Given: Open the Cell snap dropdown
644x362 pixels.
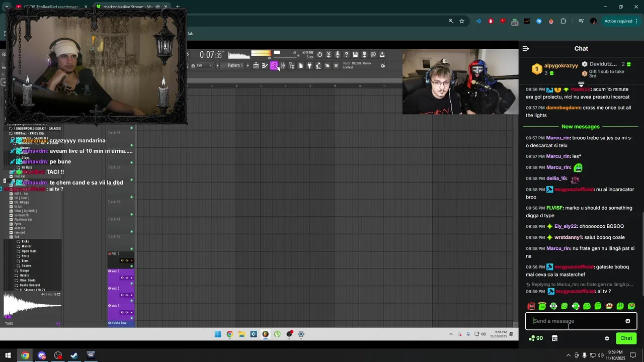Looking at the screenshot, I should pos(204,65).
